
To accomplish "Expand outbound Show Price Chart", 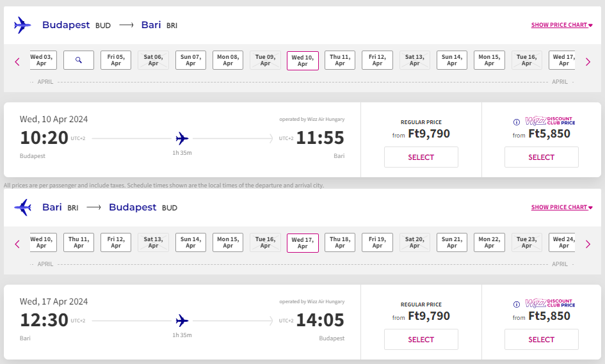I will [562, 25].
